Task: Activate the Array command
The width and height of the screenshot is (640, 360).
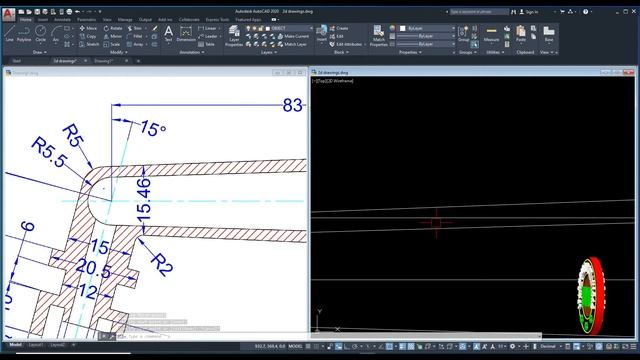Action: pyautogui.click(x=135, y=44)
